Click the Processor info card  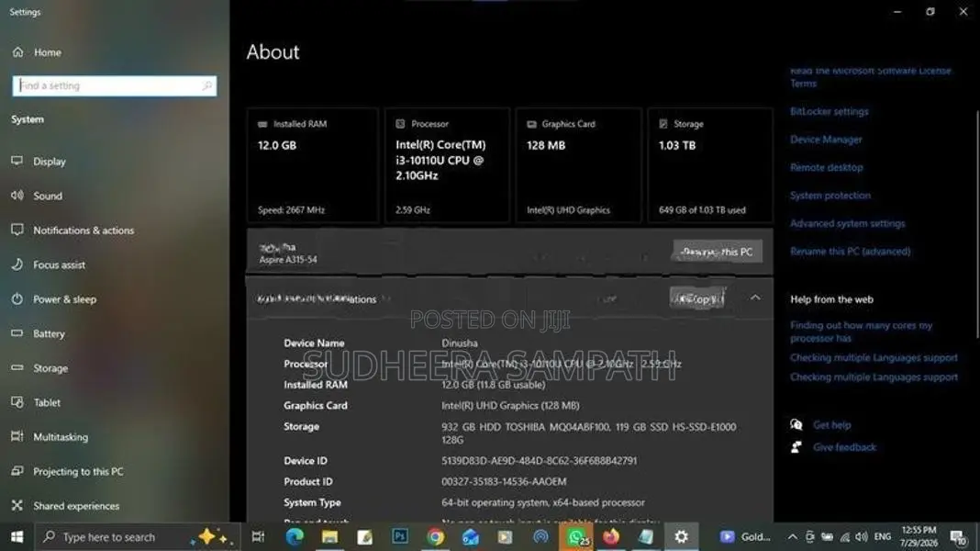(447, 165)
